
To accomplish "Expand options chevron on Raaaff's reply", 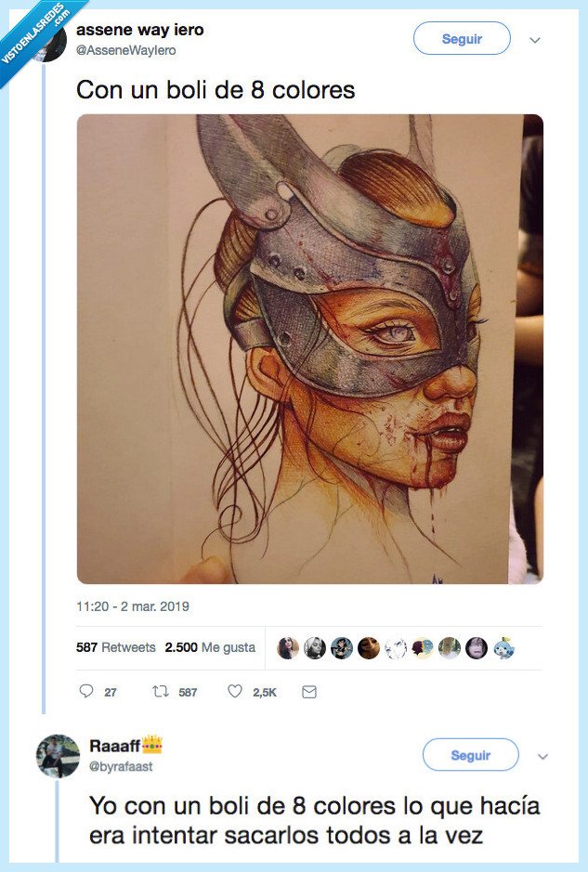I will 543,756.
